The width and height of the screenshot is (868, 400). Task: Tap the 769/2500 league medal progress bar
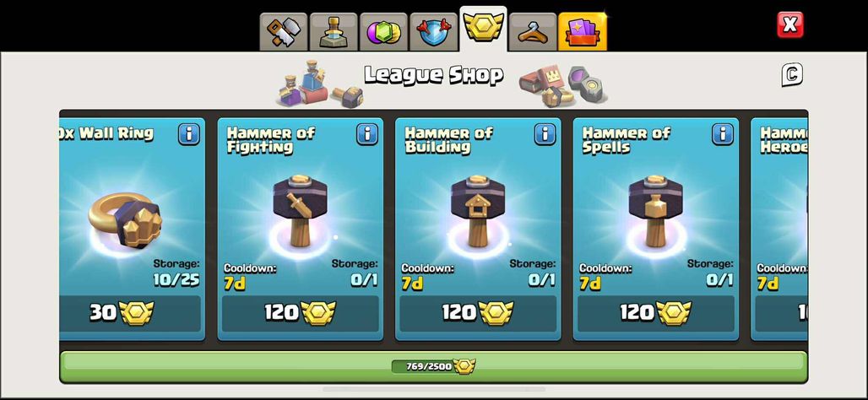[433, 366]
